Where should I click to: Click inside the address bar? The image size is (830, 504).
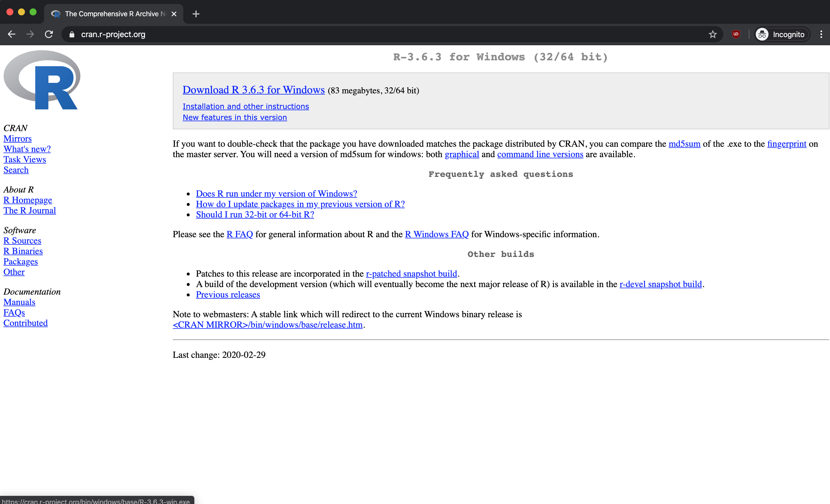(236, 34)
